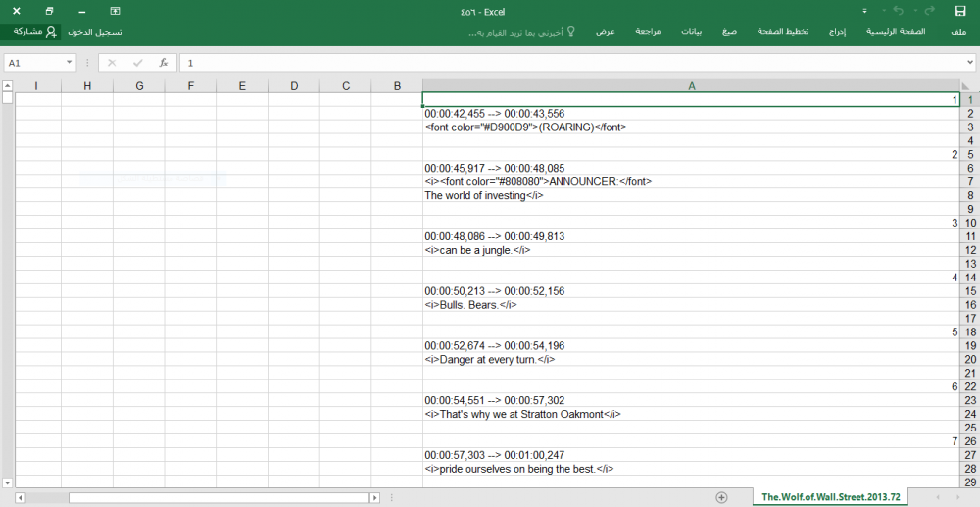Click the Tell Me search box
Image resolution: width=980 pixels, height=507 pixels.
tap(521, 32)
